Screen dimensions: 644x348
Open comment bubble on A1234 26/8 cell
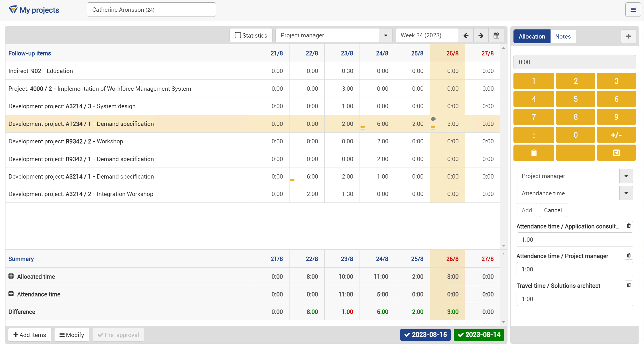(433, 119)
